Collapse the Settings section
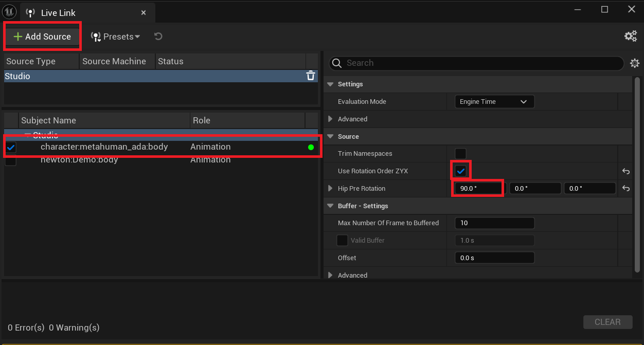Image resolution: width=644 pixels, height=345 pixels. coord(330,84)
